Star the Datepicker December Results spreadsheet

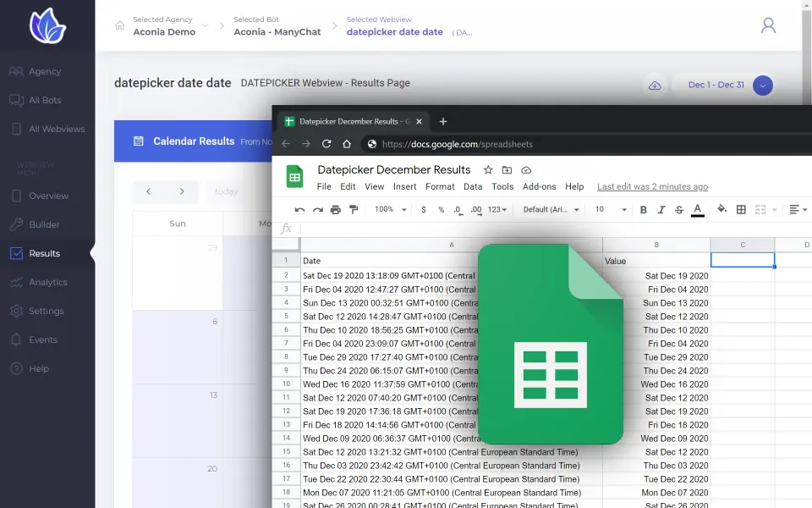pyautogui.click(x=489, y=170)
